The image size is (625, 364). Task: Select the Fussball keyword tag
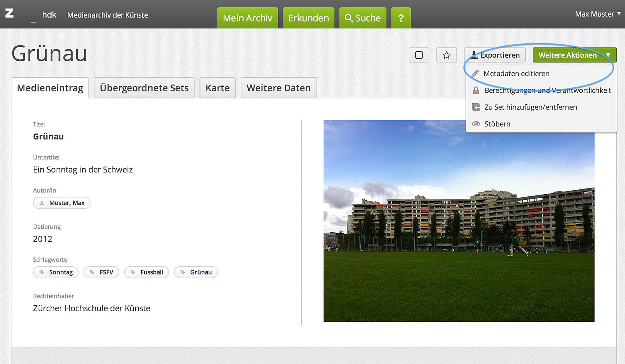[x=147, y=272]
